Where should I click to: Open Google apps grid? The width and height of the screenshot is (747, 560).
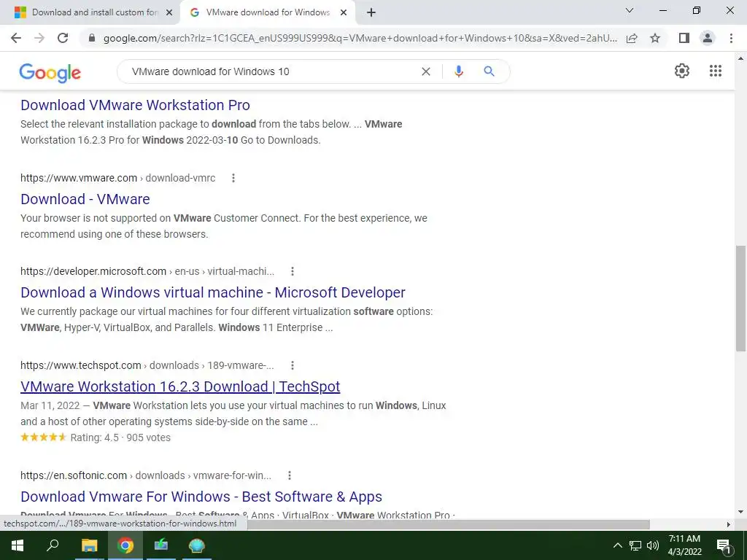[x=716, y=71]
